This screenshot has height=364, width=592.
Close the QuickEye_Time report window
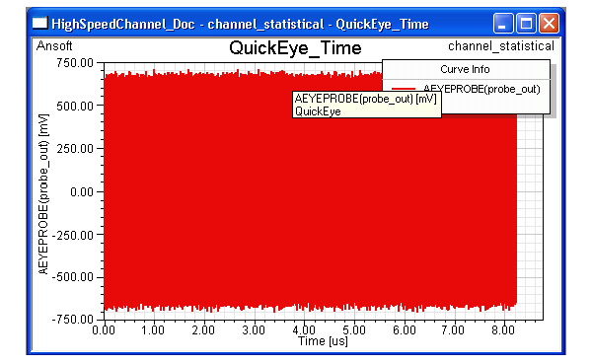(x=549, y=24)
